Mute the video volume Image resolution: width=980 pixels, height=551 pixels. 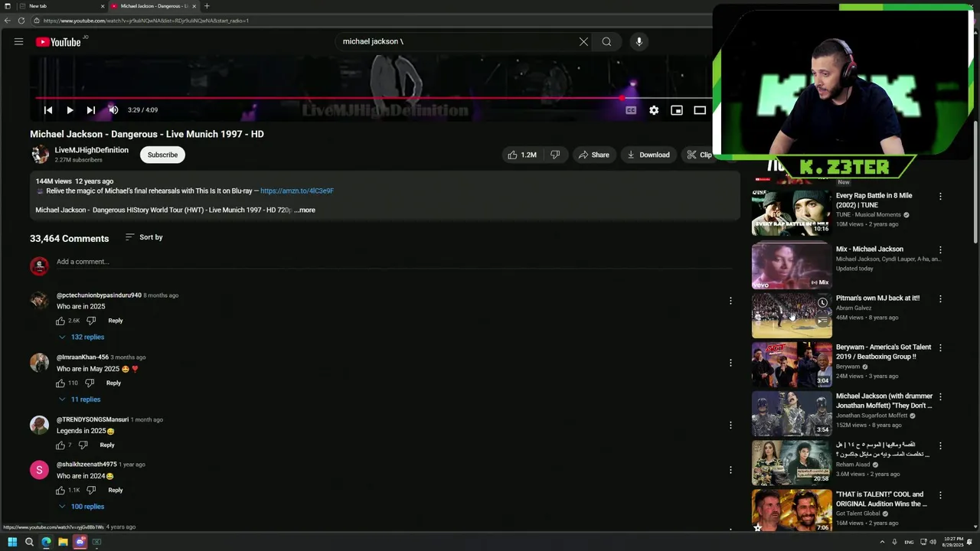pyautogui.click(x=113, y=110)
